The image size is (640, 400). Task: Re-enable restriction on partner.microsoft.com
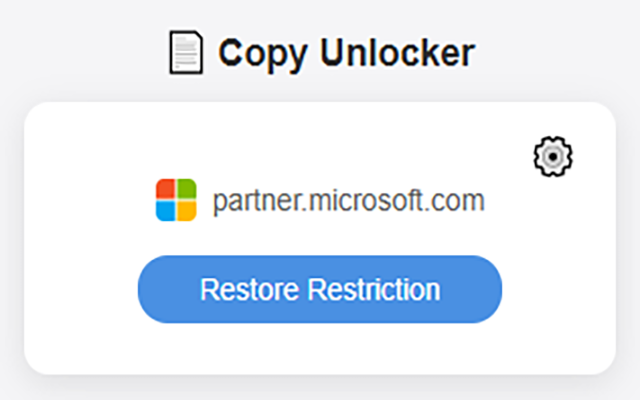click(319, 289)
